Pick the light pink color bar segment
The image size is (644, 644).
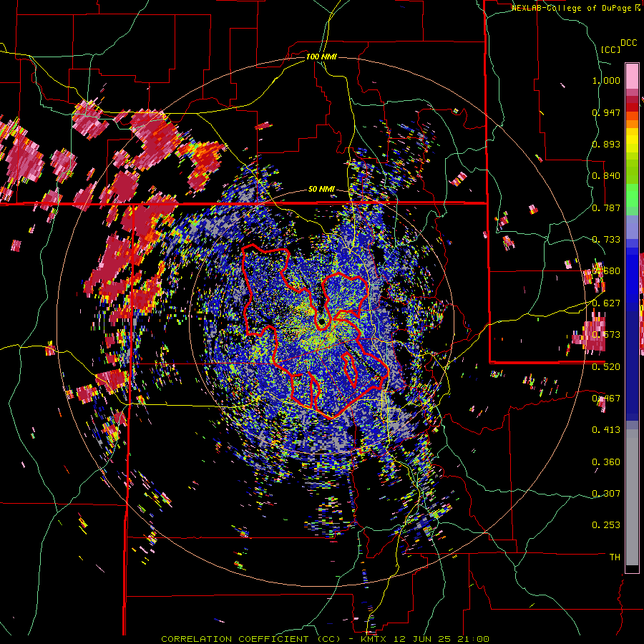[632, 76]
